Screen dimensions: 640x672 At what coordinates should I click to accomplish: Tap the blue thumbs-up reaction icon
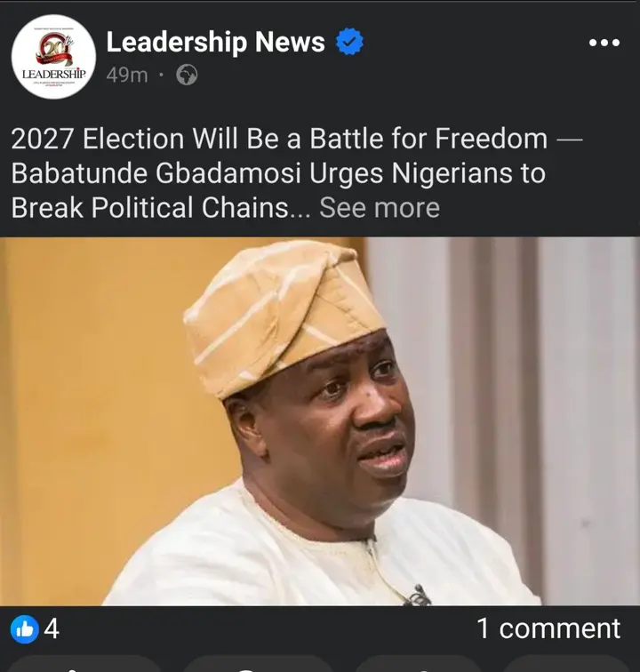(x=24, y=629)
